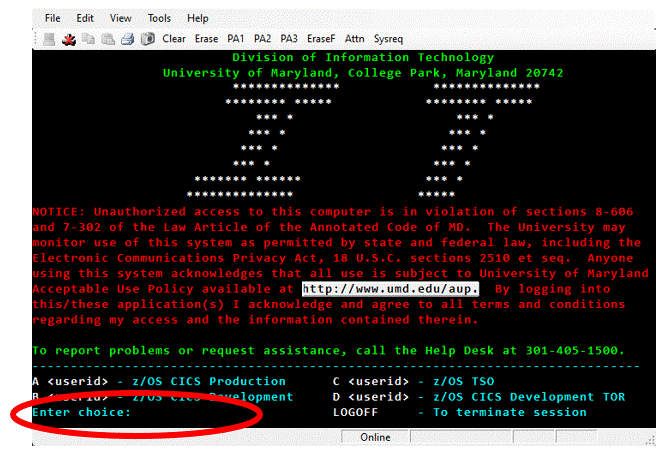
Task: Click the grayed-out connect session icon
Action: [x=49, y=39]
